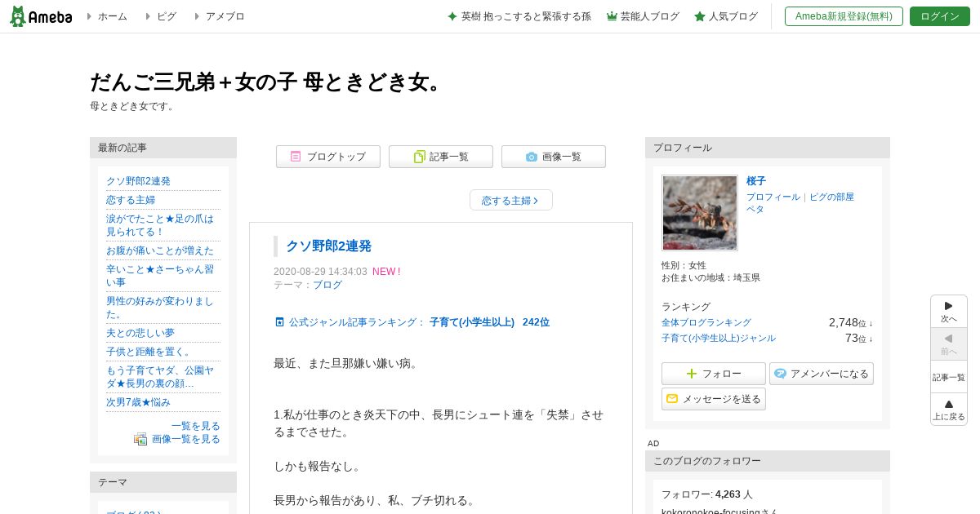Click 画像一覧を見る link

[186, 439]
